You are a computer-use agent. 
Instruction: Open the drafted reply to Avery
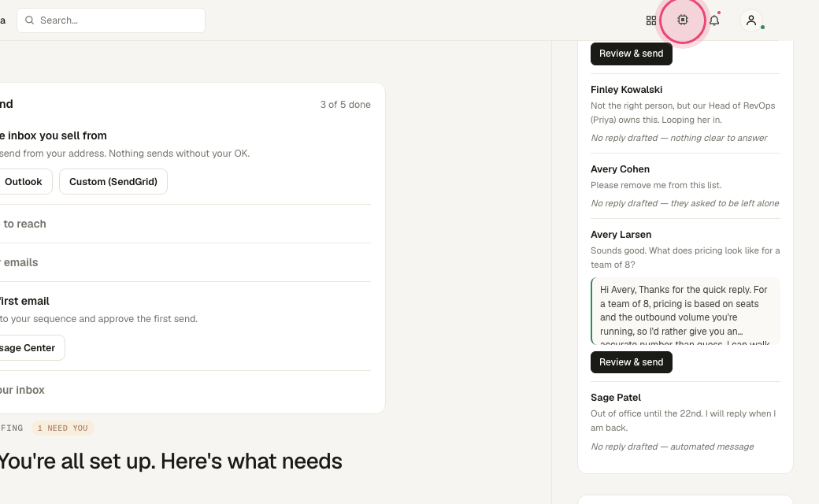(685, 311)
